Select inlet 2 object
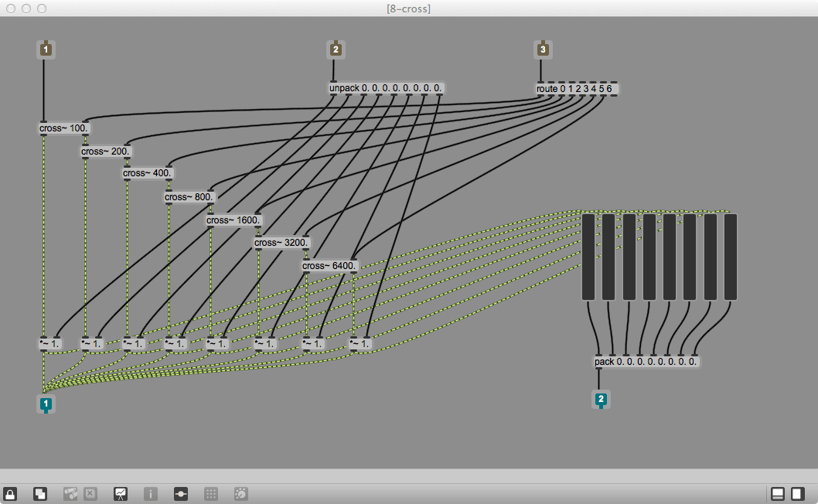The width and height of the screenshot is (818, 504). (x=336, y=49)
